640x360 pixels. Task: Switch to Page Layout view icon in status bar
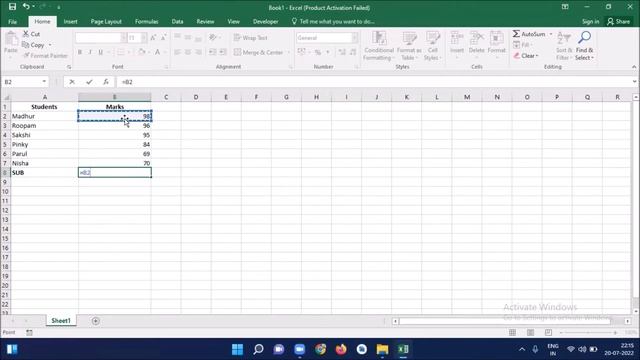530,333
